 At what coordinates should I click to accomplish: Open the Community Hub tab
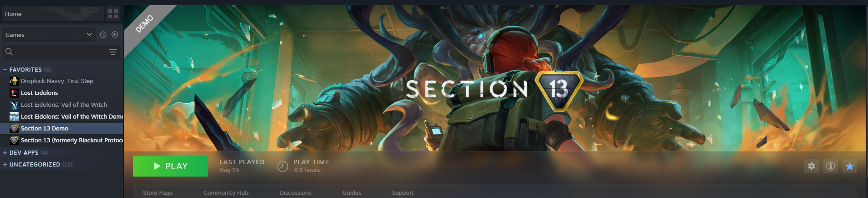coord(226,193)
